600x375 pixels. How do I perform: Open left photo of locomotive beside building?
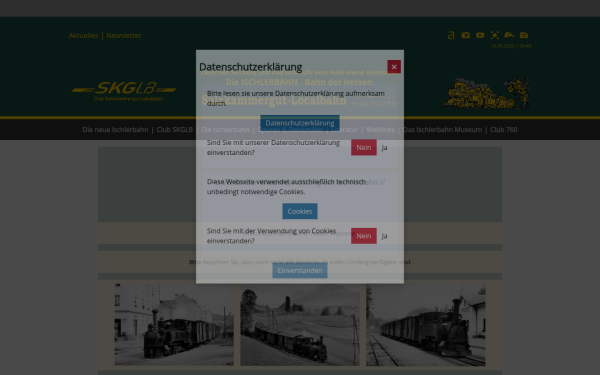174,324
